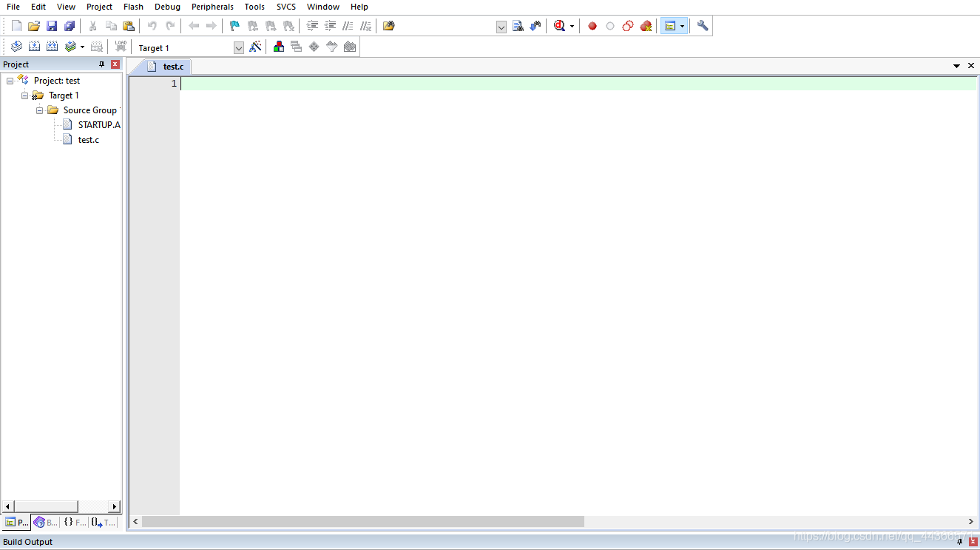Screen dimensions: 980x550
Task: Switch to the Books tab
Action: tap(45, 522)
